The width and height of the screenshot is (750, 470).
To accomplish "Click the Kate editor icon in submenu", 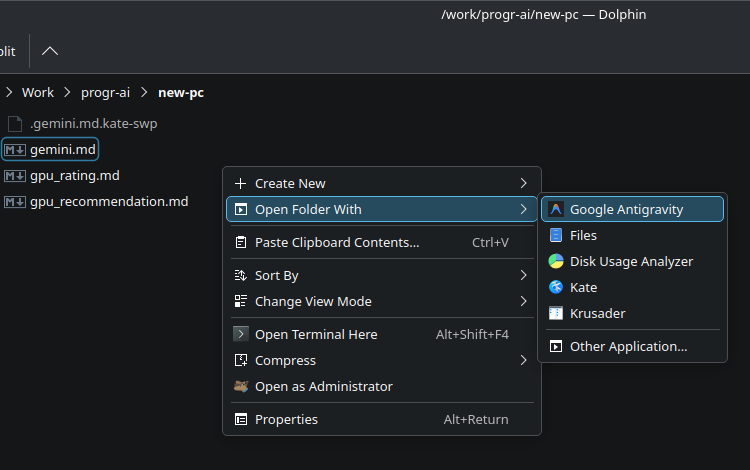I will (x=556, y=288).
